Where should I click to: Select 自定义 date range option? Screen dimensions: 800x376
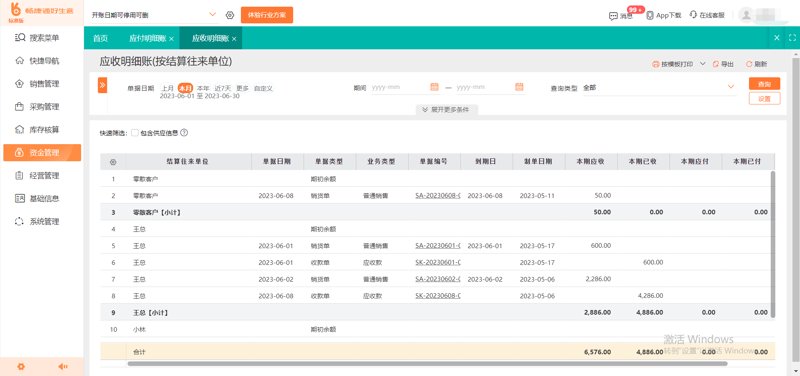click(x=263, y=88)
